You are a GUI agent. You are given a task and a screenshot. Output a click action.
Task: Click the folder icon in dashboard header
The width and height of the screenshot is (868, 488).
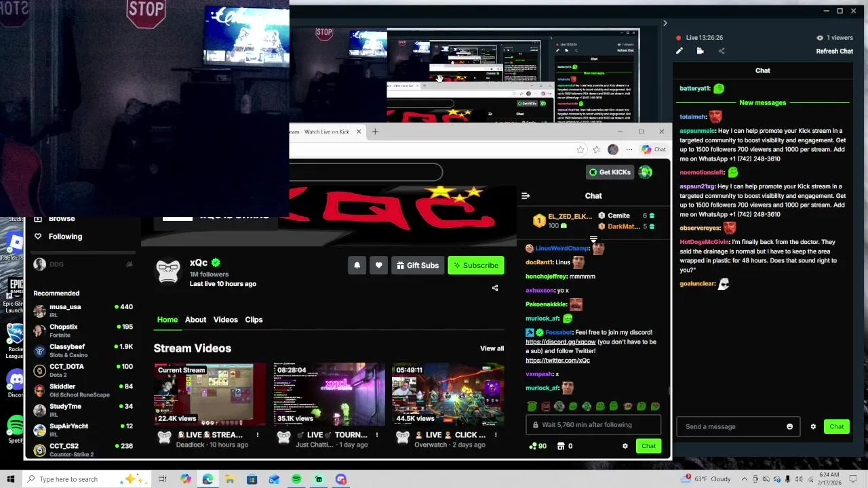point(700,51)
